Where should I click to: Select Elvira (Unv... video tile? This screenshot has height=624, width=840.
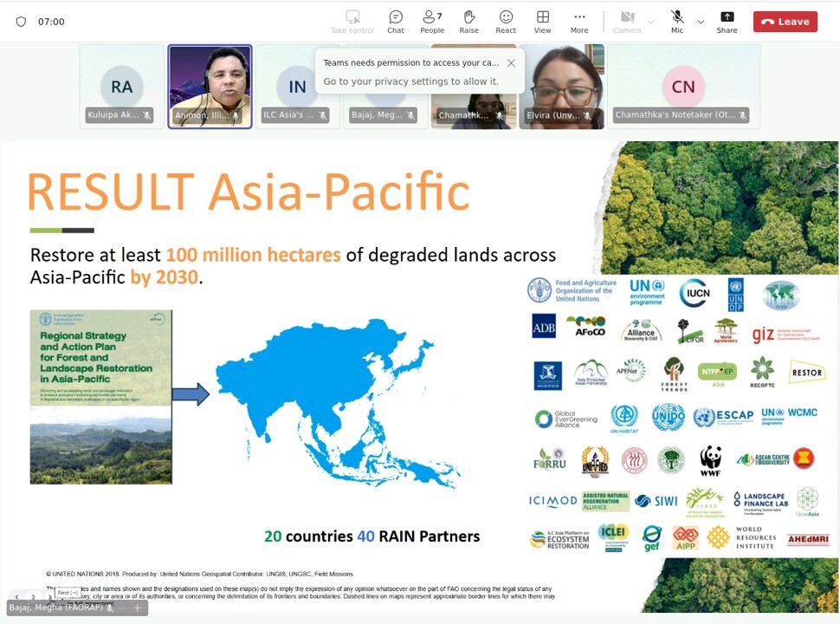tap(561, 87)
